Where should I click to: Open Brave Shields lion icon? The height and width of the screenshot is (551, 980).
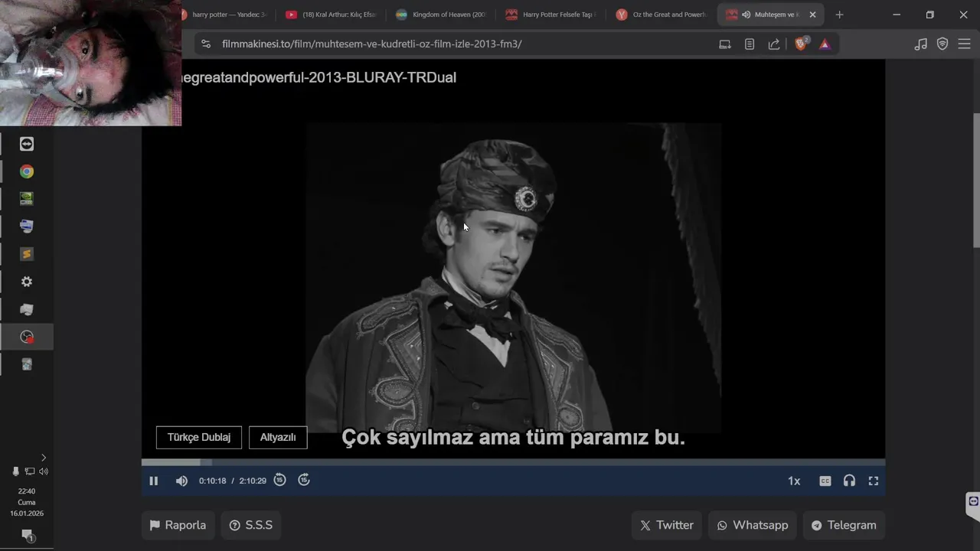[x=801, y=44]
